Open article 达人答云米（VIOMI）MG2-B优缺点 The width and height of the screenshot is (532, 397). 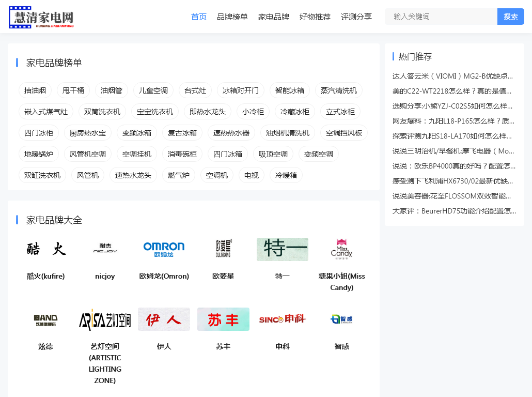pyautogui.click(x=452, y=76)
